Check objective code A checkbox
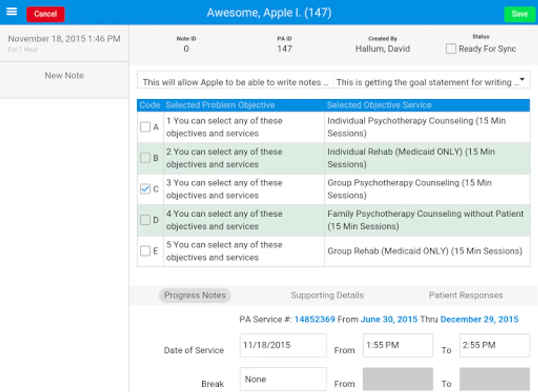 point(145,127)
